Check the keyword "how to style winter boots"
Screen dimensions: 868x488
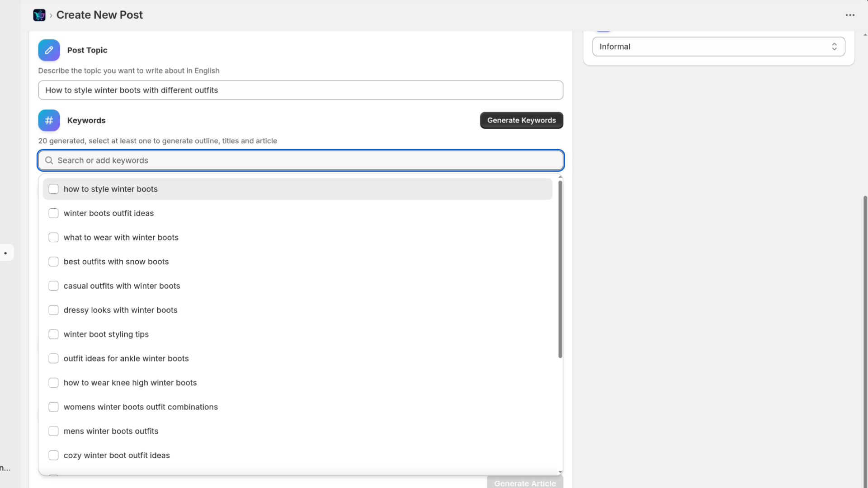pos(53,189)
